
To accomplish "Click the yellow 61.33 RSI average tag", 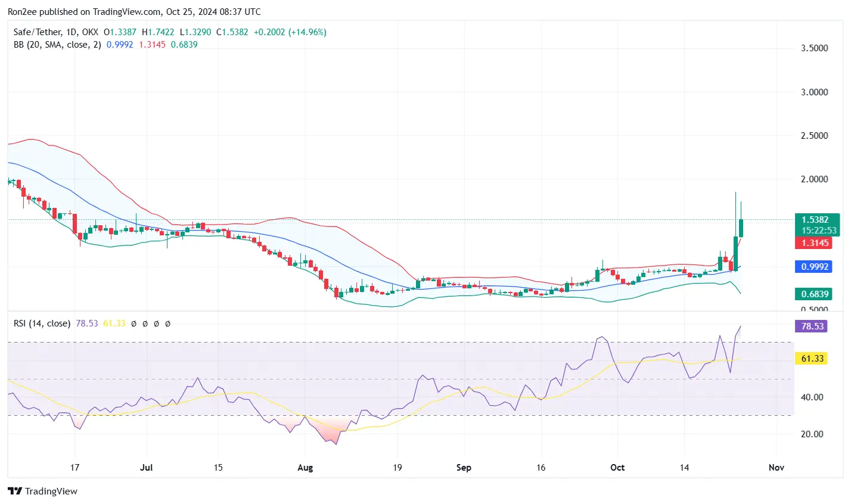I will [x=812, y=358].
